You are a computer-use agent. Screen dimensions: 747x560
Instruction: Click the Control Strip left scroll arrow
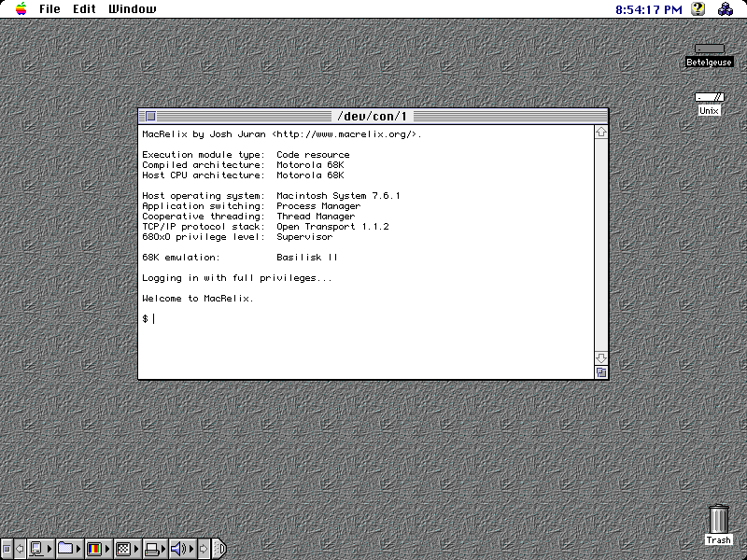20,549
